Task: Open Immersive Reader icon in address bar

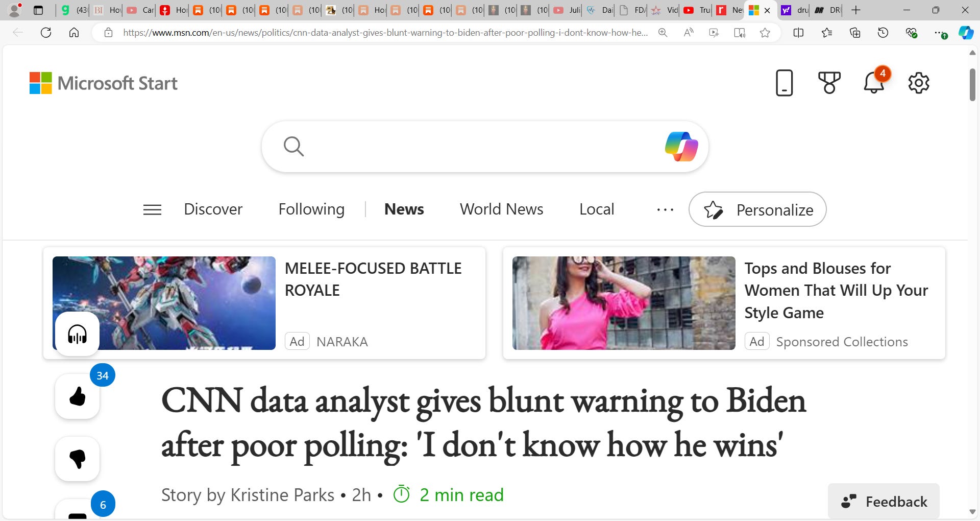Action: coord(739,33)
